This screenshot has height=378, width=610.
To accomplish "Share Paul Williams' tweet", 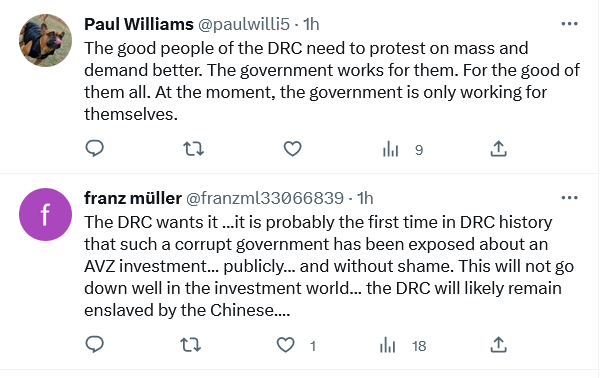I will [498, 149].
